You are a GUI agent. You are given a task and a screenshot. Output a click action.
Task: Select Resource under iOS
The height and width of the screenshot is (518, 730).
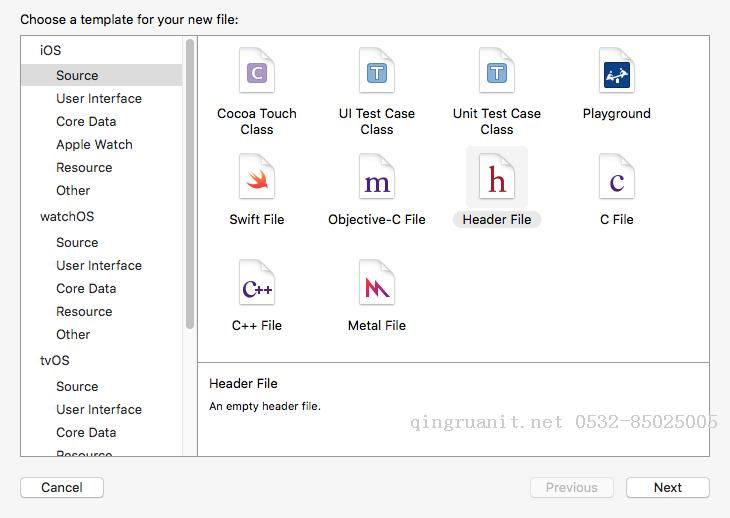tap(84, 168)
